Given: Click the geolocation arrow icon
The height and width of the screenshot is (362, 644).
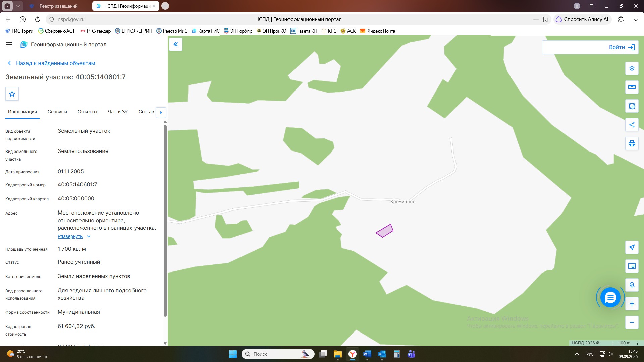Looking at the screenshot, I should (632, 247).
